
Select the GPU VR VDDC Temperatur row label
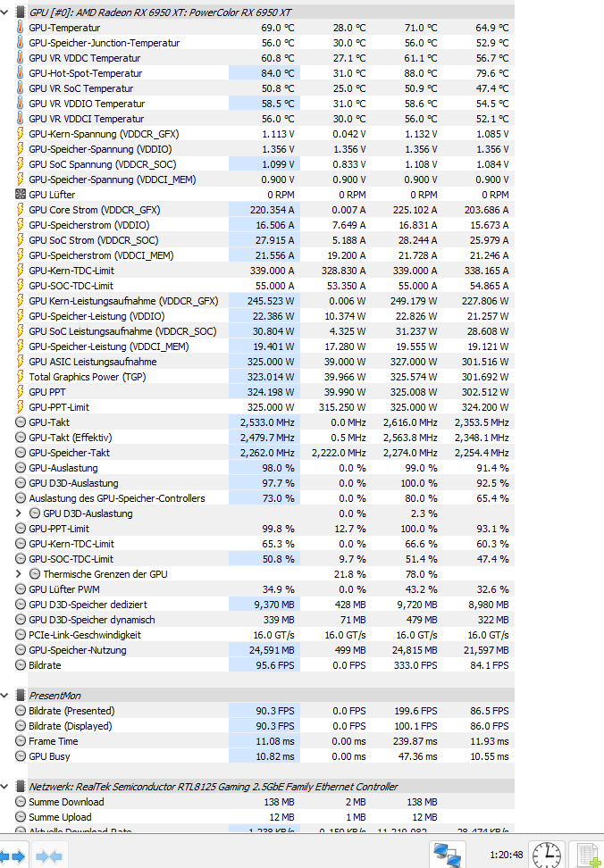[x=85, y=58]
